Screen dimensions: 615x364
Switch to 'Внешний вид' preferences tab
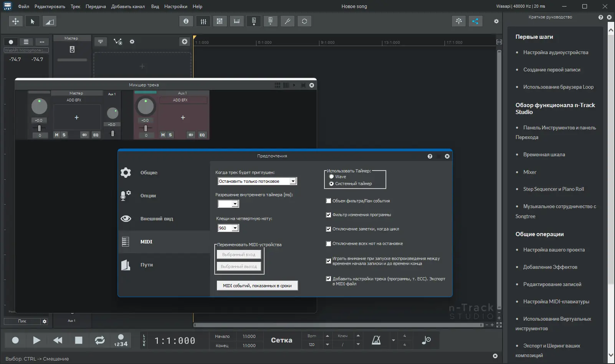pos(157,219)
